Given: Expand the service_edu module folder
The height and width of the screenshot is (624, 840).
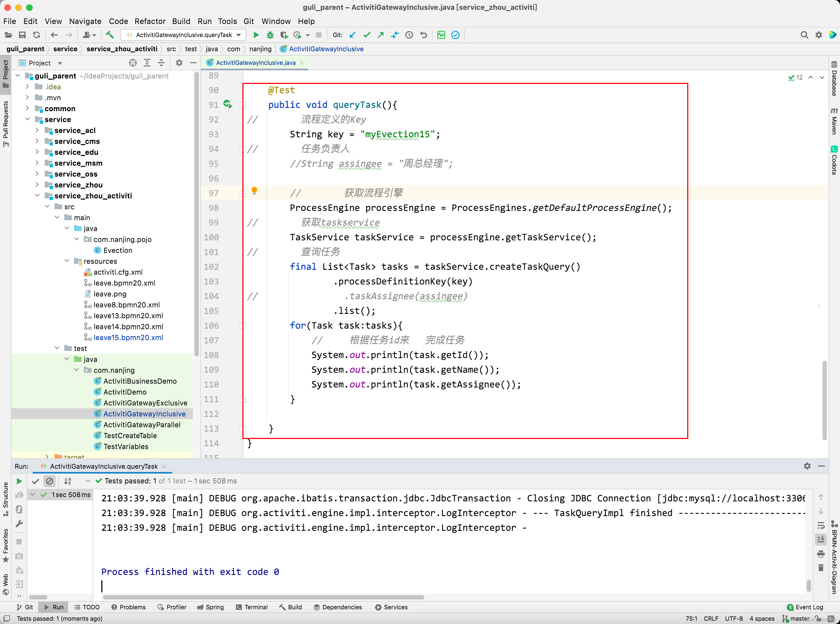Looking at the screenshot, I should coord(37,152).
